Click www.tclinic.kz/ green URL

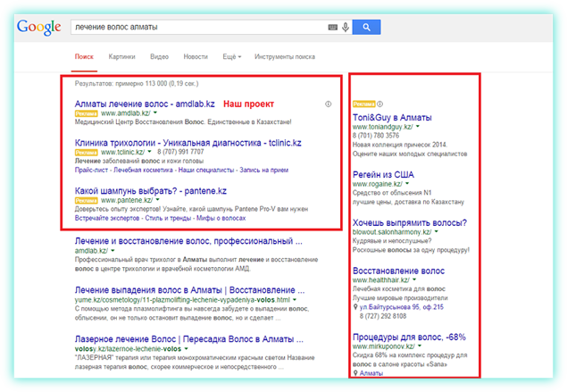tap(123, 152)
